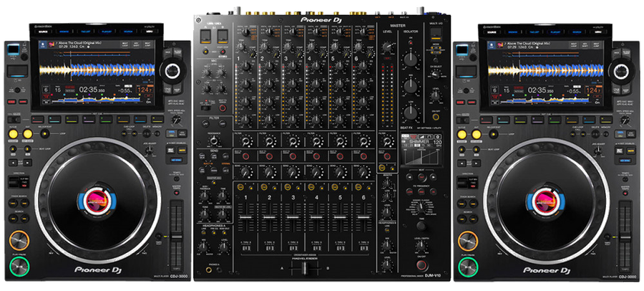Trigger hot cue pad A on left deck

pyautogui.click(x=38, y=120)
